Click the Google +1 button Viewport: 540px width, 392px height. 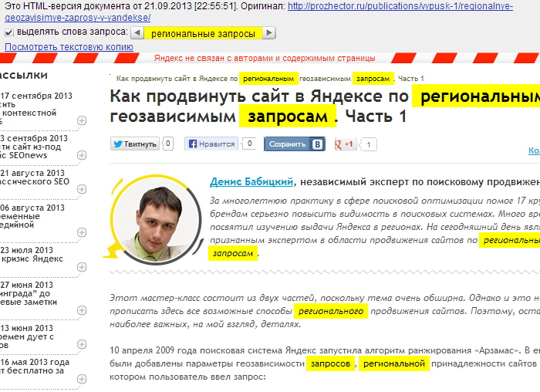tap(345, 144)
